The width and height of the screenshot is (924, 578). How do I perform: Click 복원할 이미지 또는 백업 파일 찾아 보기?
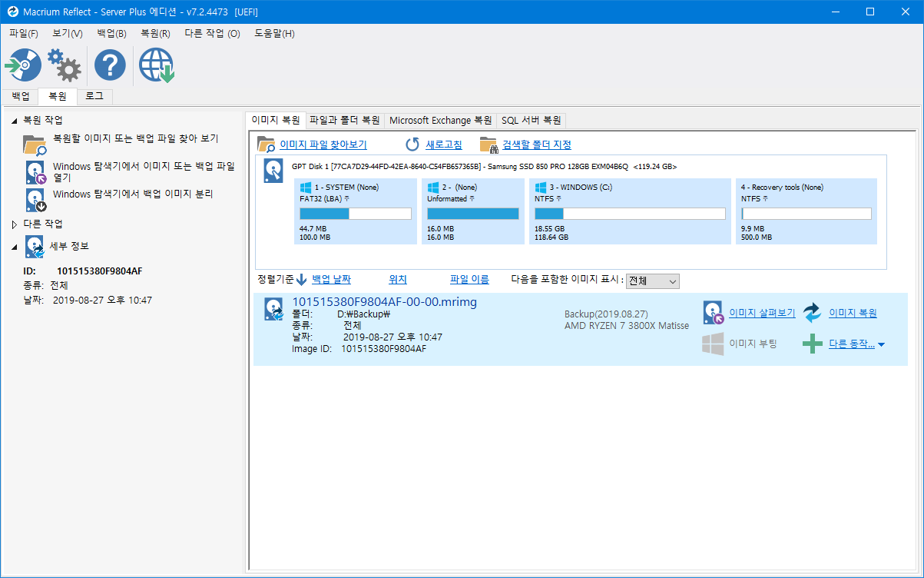click(135, 139)
